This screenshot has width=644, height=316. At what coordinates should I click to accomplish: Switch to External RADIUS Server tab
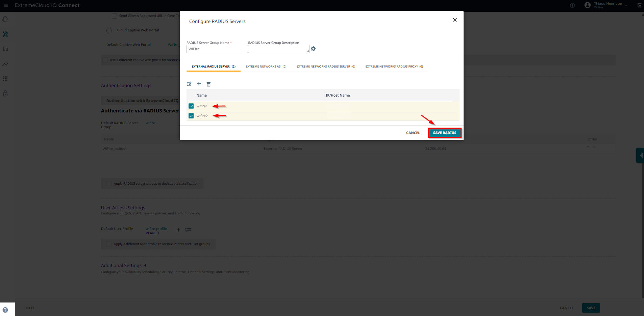(x=214, y=67)
